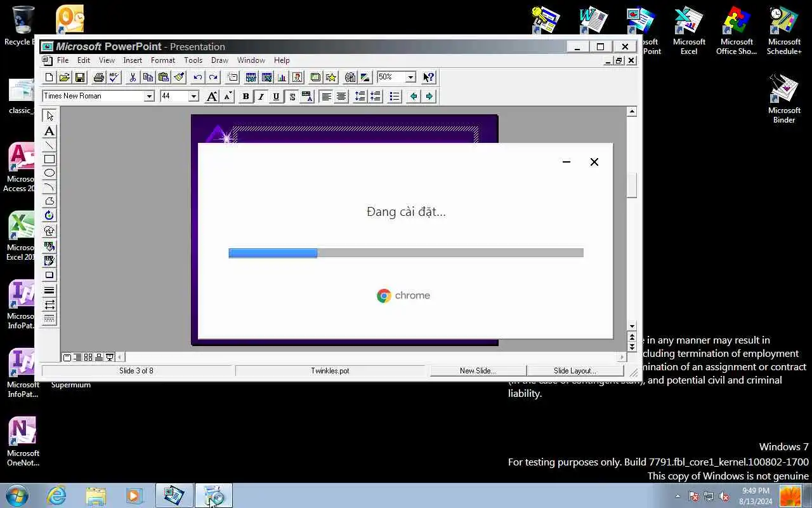Toggle Center Alignment
This screenshot has width=812, height=508.
(341, 97)
